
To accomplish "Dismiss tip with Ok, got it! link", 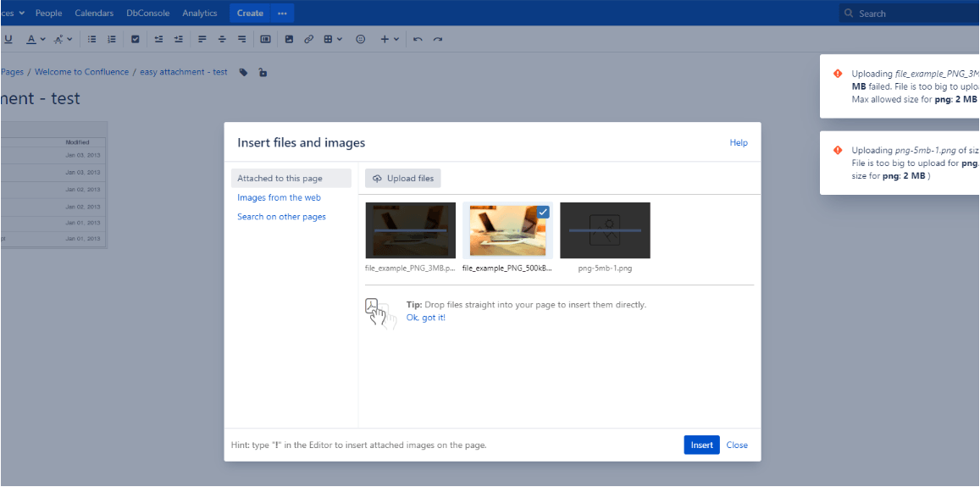I will coord(425,318).
